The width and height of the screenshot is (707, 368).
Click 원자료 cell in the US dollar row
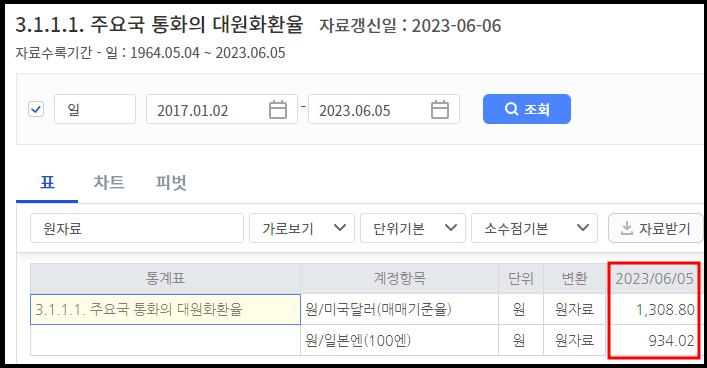pos(574,309)
